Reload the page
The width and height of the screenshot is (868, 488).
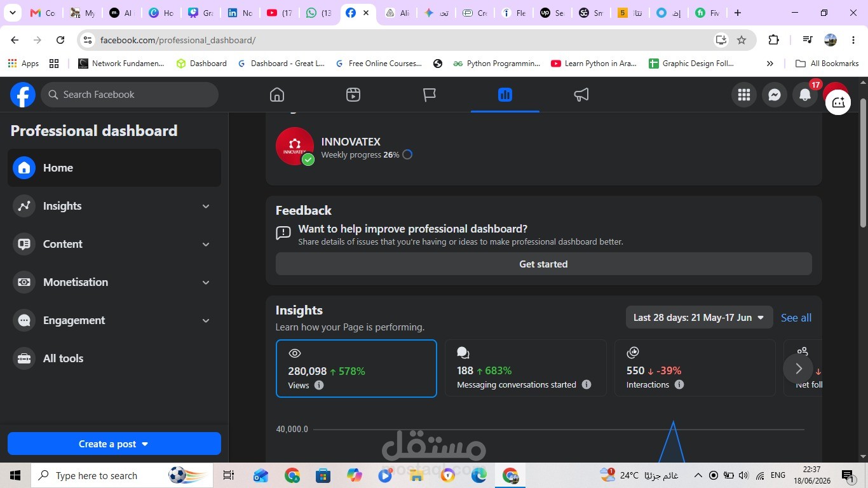tap(60, 40)
